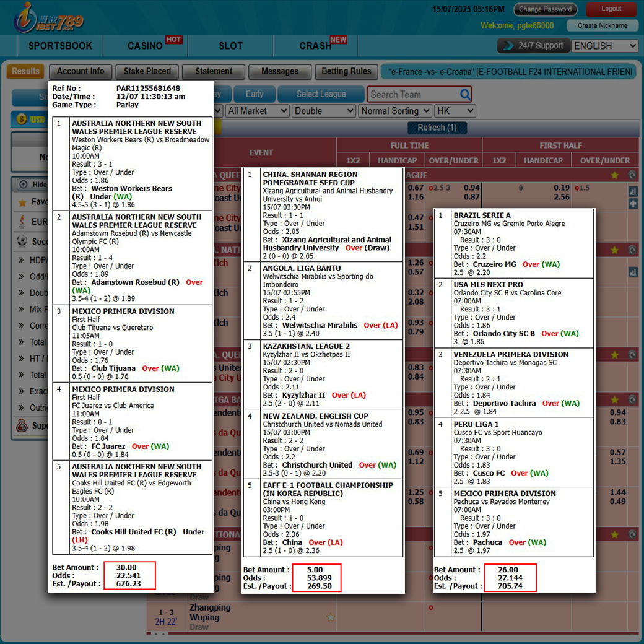This screenshot has width=644, height=644.
Task: Open the All Market dropdown
Action: 257,111
